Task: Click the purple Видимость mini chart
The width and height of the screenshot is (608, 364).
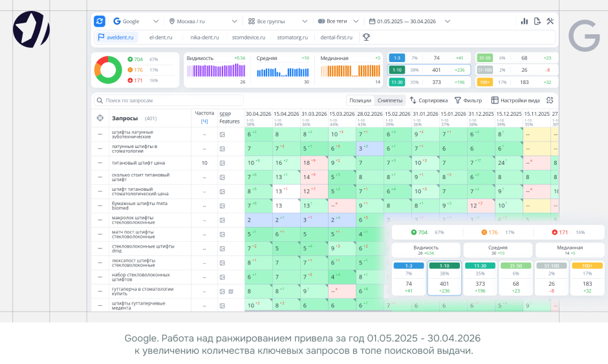Action: click(216, 70)
